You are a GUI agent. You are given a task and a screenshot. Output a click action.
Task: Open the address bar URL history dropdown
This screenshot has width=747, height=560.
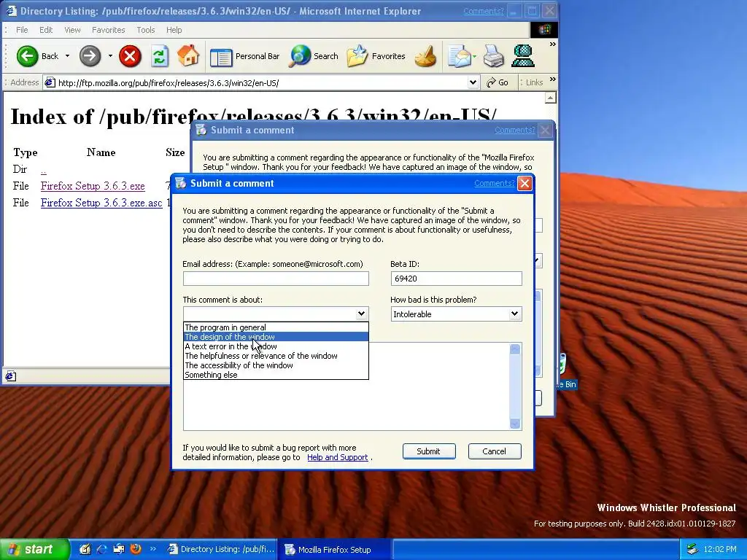pos(473,82)
